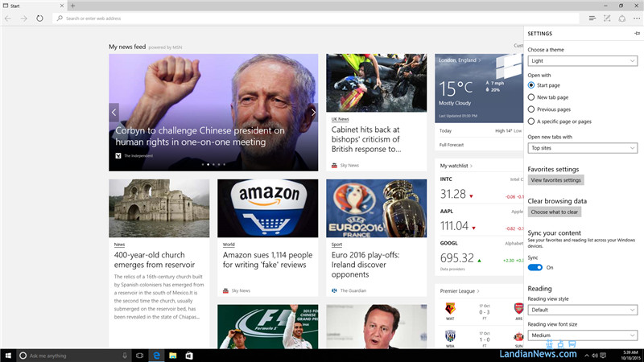Click the Start tab title
This screenshot has height=362, width=644.
15,6
